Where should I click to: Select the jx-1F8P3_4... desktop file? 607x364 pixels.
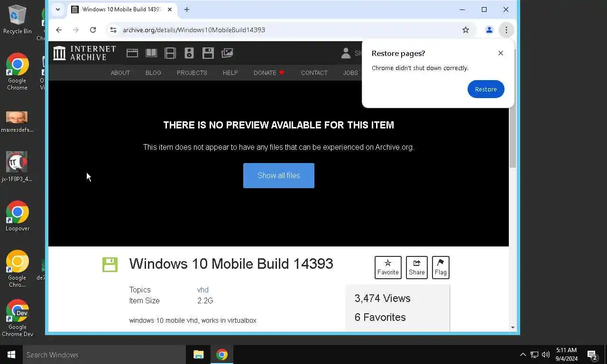17,167
